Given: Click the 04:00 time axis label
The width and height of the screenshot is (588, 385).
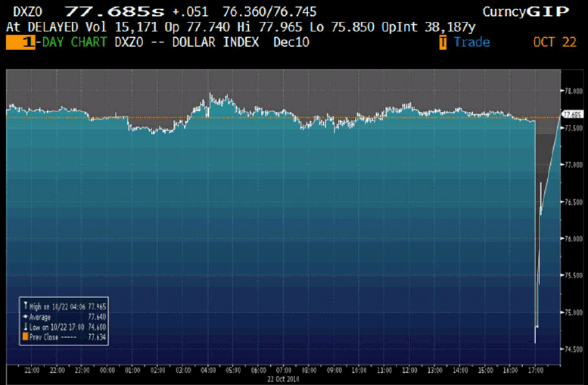Looking at the screenshot, I should click(x=209, y=371).
